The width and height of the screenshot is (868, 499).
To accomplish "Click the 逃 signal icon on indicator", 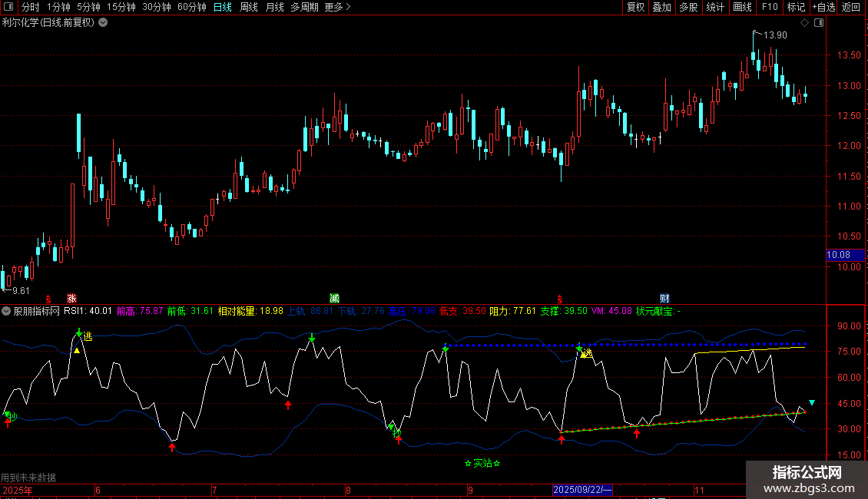I will pos(88,336).
